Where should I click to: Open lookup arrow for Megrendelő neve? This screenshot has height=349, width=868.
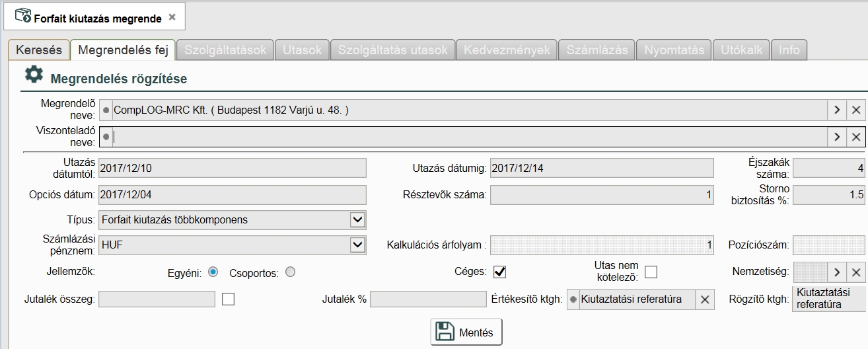click(837, 110)
